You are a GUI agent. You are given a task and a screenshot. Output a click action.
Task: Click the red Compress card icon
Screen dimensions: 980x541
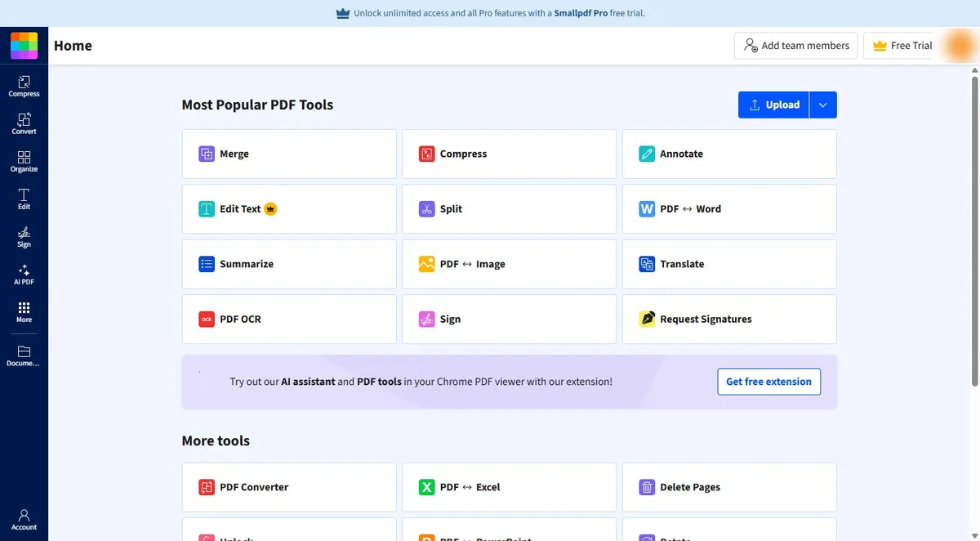(x=426, y=154)
